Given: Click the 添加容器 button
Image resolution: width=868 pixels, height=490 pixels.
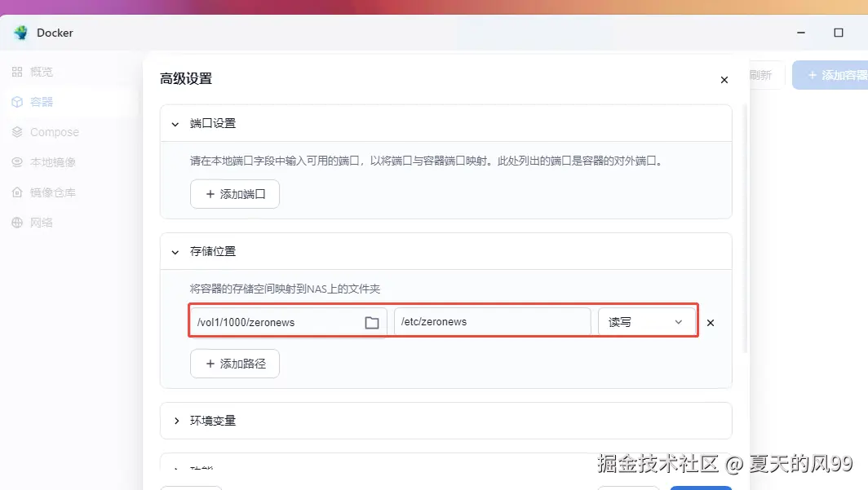Looking at the screenshot, I should [x=831, y=75].
